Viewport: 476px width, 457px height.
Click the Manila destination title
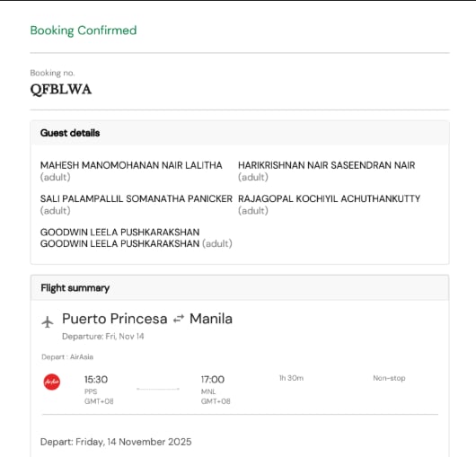211,319
